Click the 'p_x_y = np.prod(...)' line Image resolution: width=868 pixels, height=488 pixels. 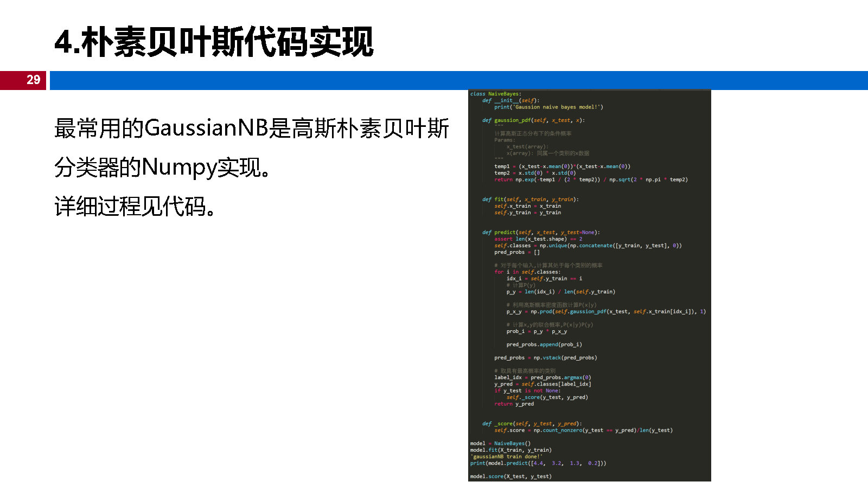point(607,311)
